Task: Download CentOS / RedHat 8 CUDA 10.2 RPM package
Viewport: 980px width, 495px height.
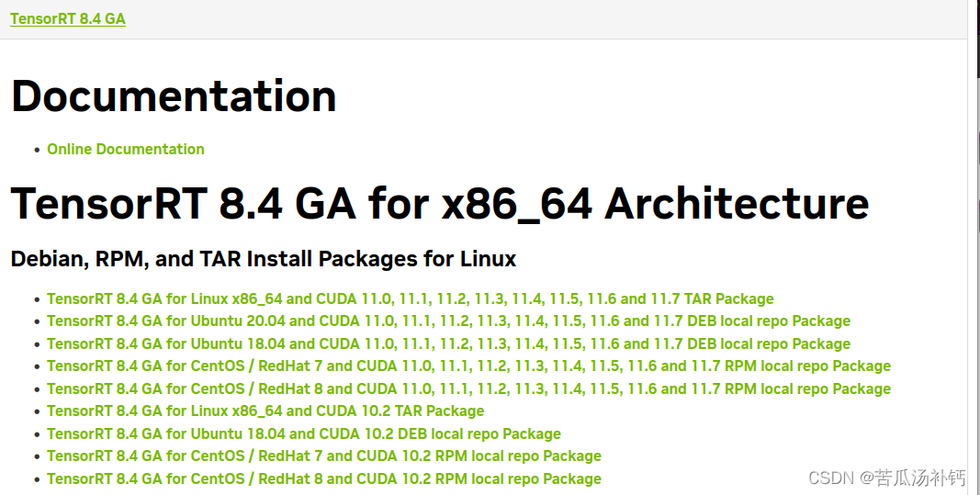Action: (x=323, y=478)
